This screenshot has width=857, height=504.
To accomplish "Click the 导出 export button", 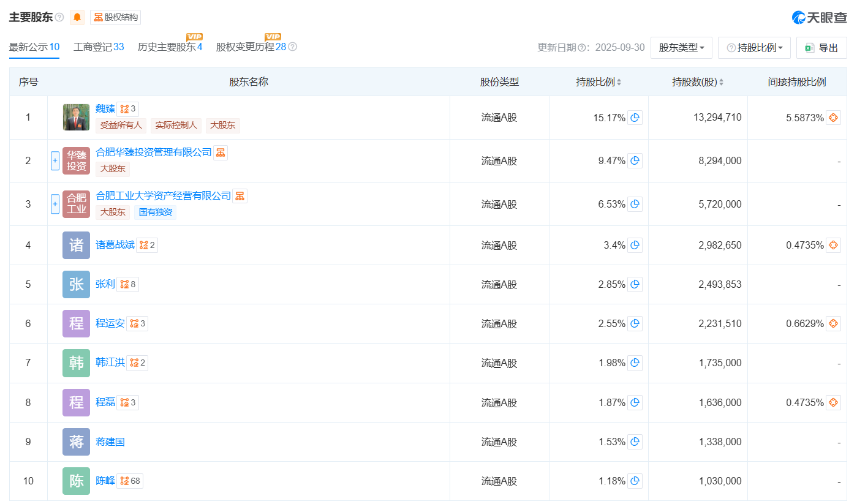I will pyautogui.click(x=821, y=48).
